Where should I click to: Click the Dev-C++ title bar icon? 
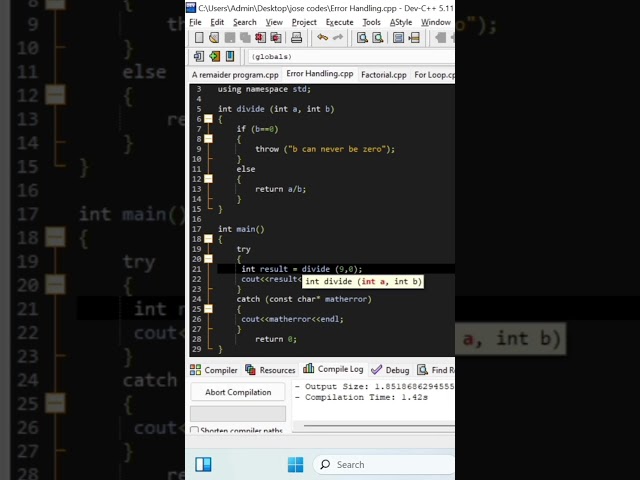191,7
